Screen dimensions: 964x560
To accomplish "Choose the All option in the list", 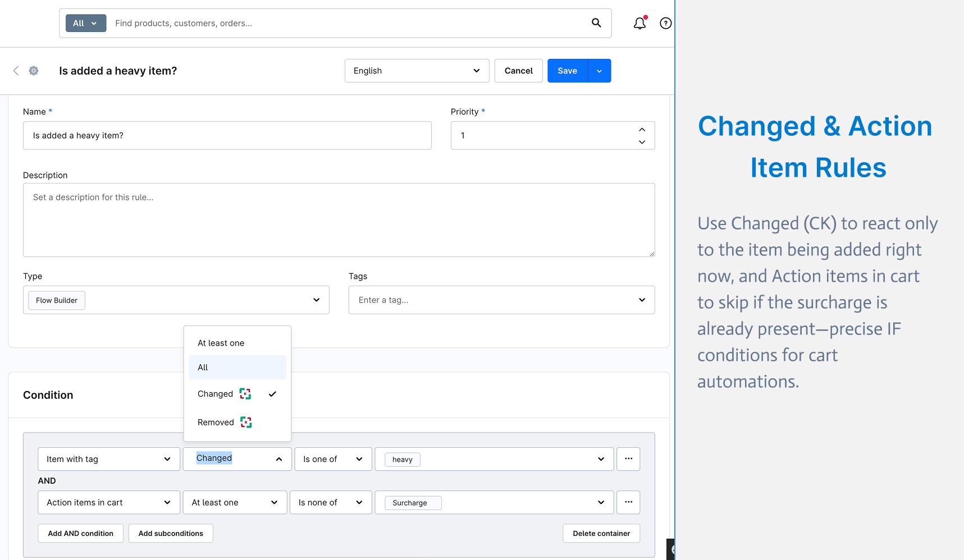I will click(237, 368).
